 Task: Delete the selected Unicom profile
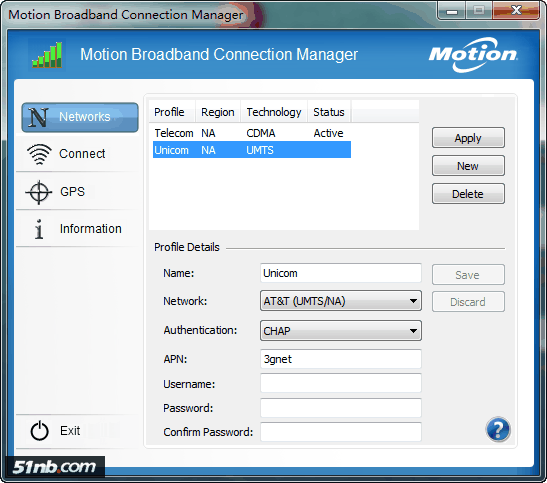point(468,194)
